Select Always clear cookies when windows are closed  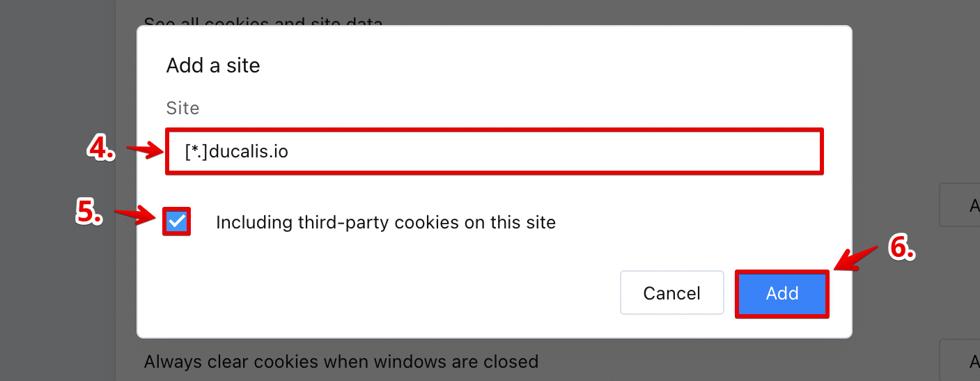click(341, 362)
